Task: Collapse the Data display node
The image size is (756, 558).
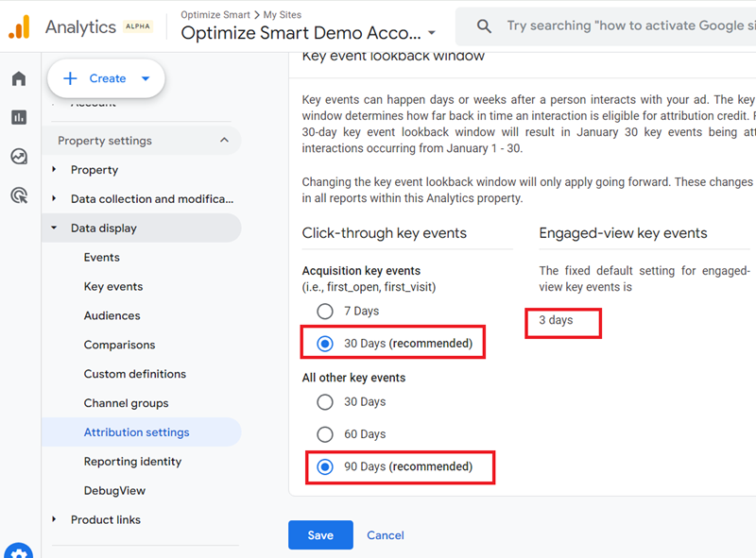Action: 54,228
